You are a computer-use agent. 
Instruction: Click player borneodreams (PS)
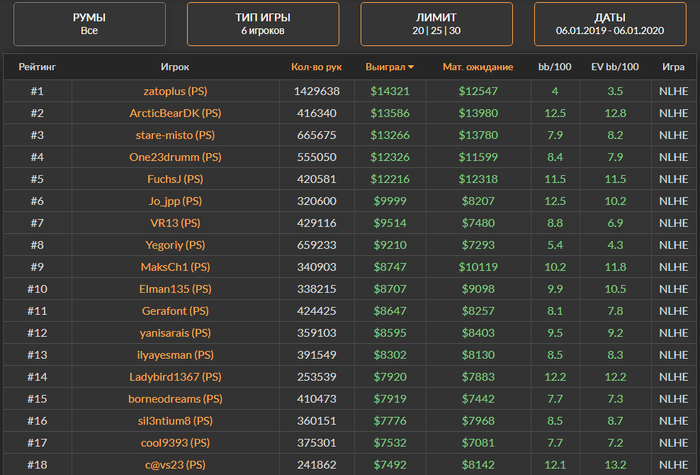pos(174,399)
